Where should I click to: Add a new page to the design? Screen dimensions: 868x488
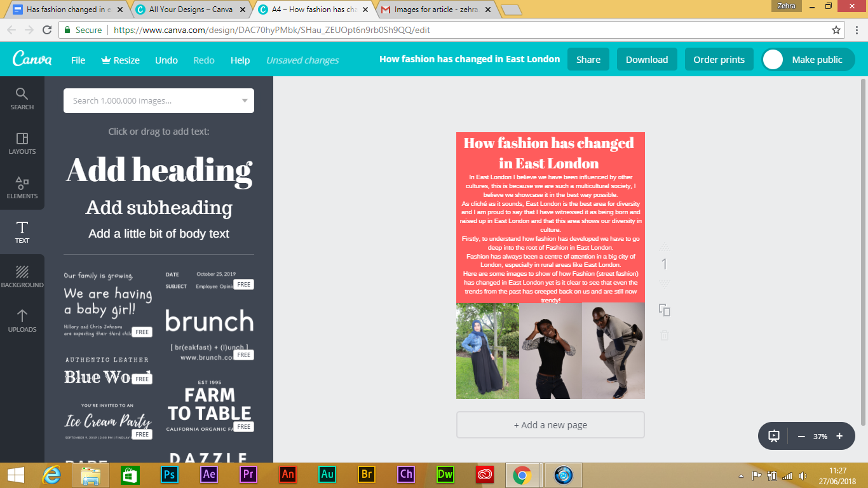tap(550, 425)
